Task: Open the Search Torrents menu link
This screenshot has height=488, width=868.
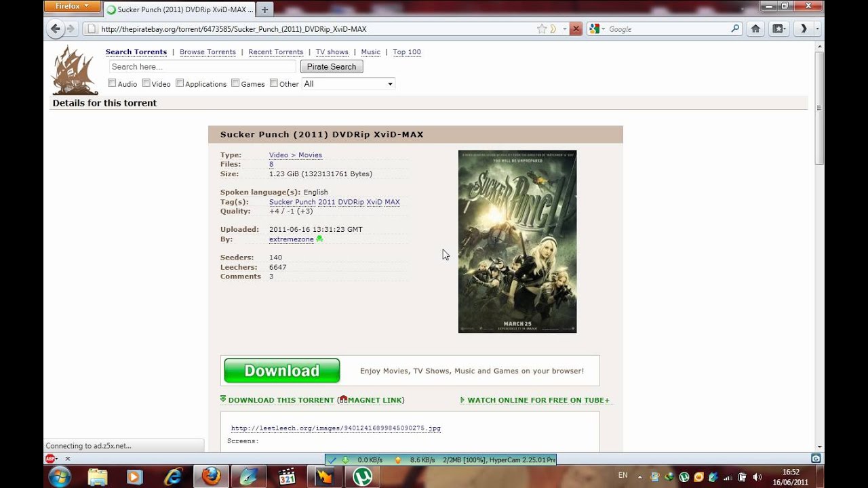Action: 136,52
